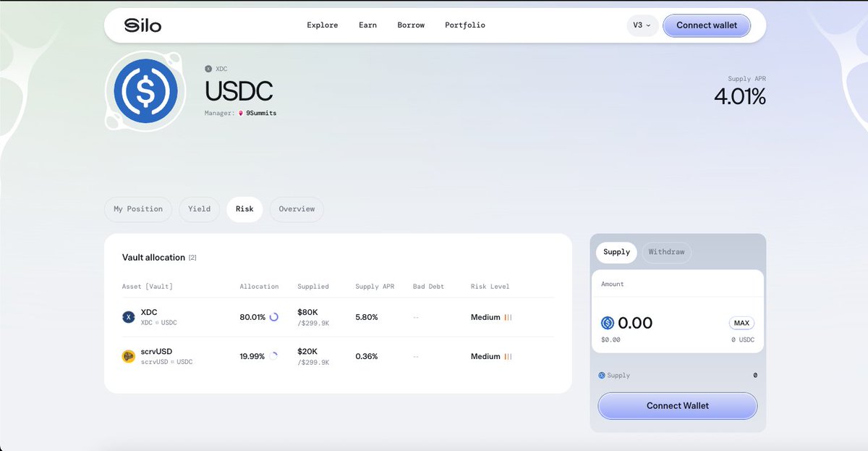Go to the Earn page
The image size is (868, 451).
[x=367, y=25]
